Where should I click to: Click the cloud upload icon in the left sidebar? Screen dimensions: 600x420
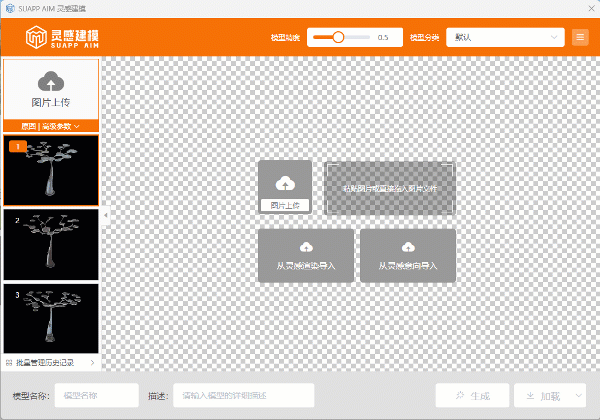tap(51, 81)
